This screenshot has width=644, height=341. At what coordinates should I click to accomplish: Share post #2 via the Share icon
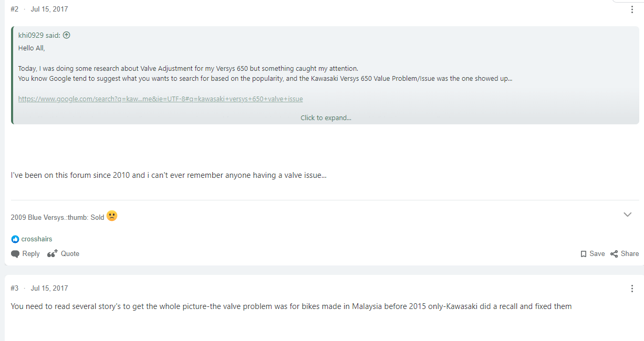pyautogui.click(x=625, y=254)
